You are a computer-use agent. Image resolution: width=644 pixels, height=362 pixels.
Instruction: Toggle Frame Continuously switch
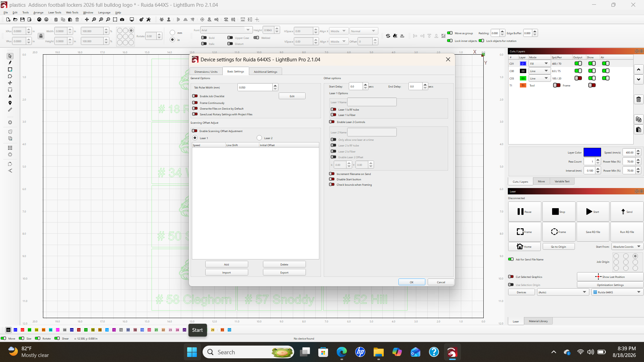tap(195, 103)
